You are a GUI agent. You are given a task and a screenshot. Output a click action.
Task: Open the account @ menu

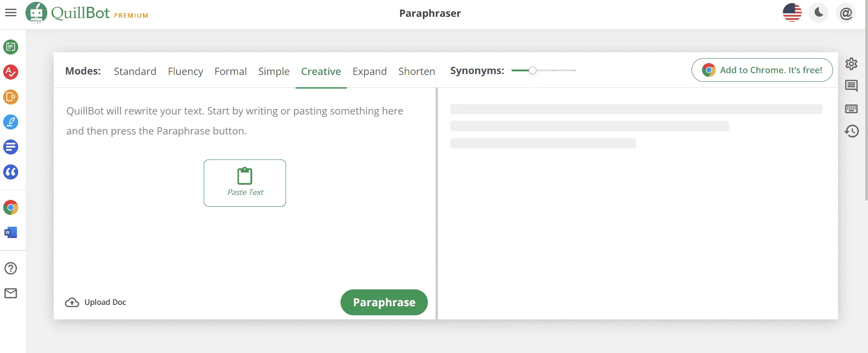click(846, 13)
